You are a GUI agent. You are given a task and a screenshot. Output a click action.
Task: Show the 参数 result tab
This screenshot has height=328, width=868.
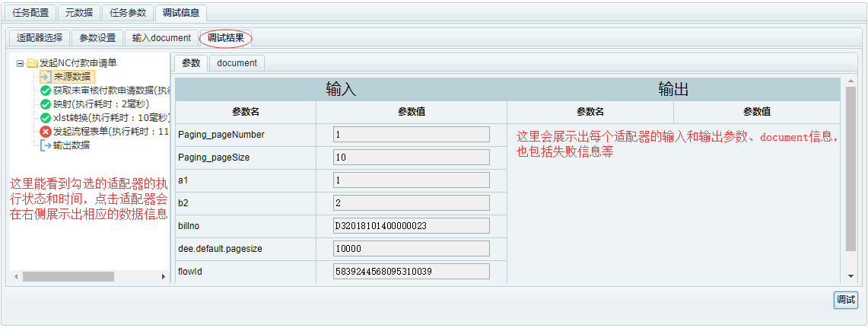click(x=191, y=63)
